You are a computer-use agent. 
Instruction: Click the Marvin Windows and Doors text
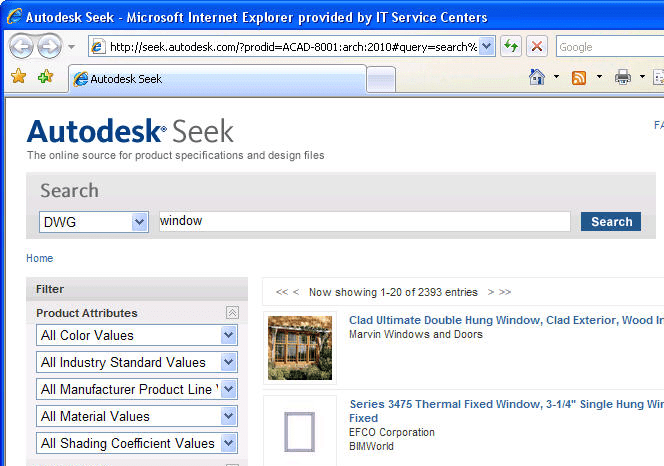point(416,334)
